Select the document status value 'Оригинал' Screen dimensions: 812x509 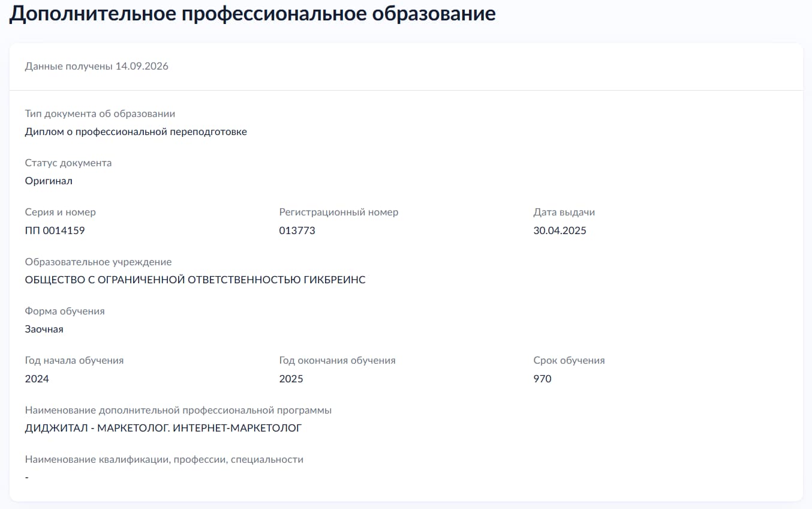[49, 181]
